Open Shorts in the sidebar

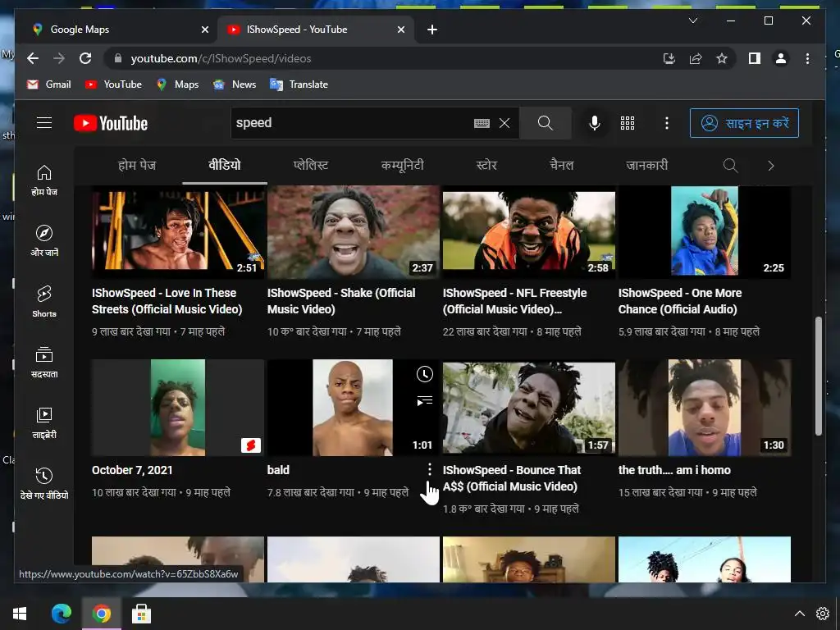(x=44, y=302)
